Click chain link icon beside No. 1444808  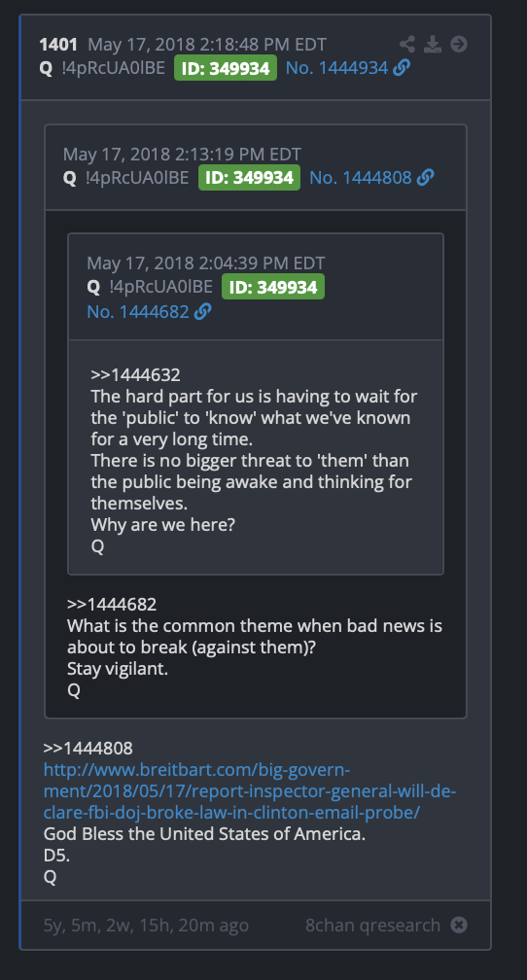[x=425, y=178]
